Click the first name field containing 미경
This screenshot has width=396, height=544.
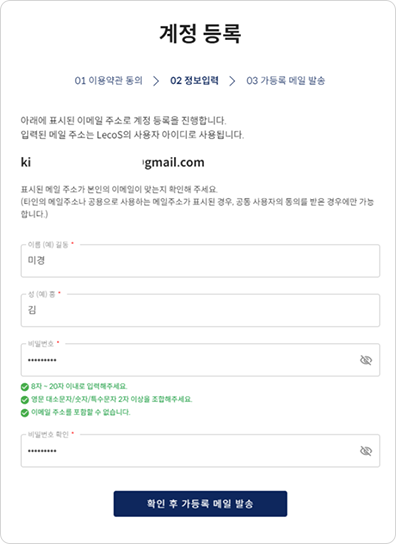point(200,261)
